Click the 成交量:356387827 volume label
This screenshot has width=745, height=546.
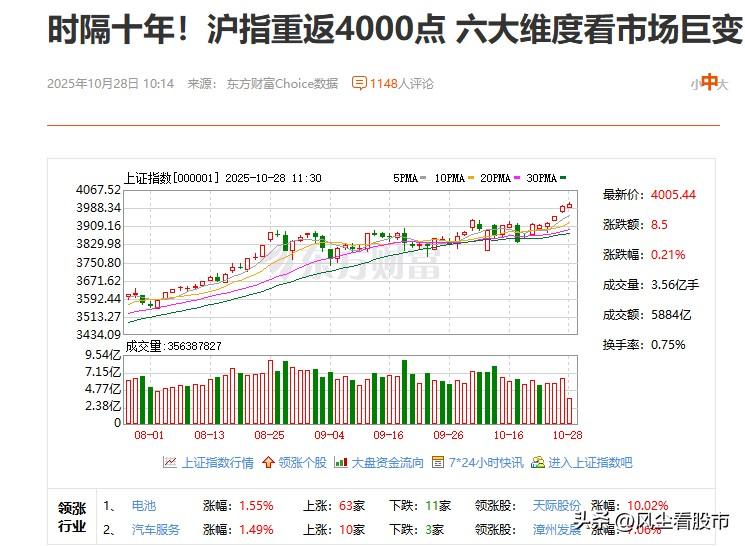(x=173, y=346)
